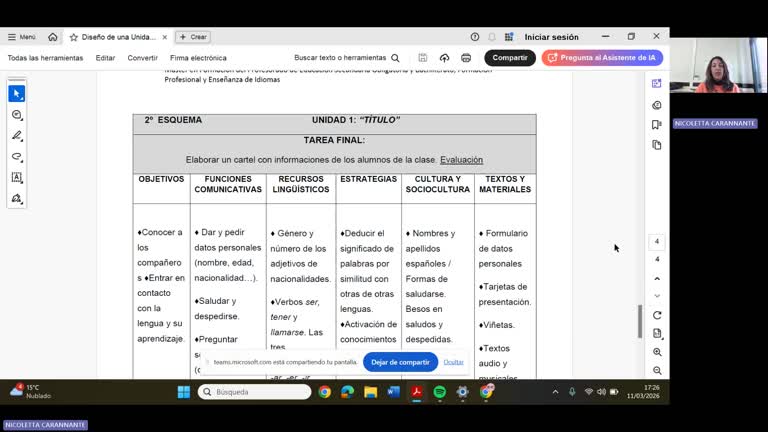The height and width of the screenshot is (432, 768).
Task: Open the Editar menu
Action: coord(105,58)
